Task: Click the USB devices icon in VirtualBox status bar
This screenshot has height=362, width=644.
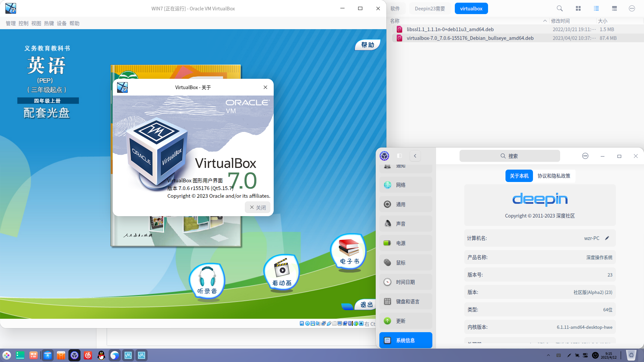Action: point(329,323)
